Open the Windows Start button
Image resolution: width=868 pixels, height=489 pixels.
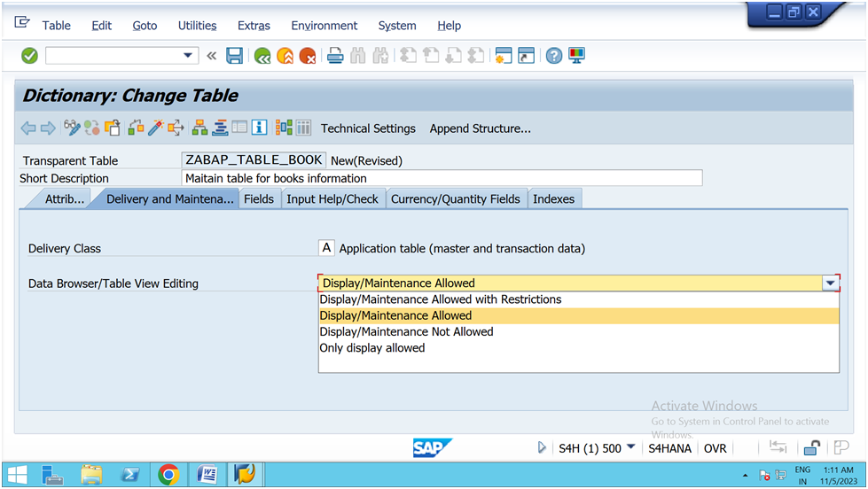click(x=17, y=475)
